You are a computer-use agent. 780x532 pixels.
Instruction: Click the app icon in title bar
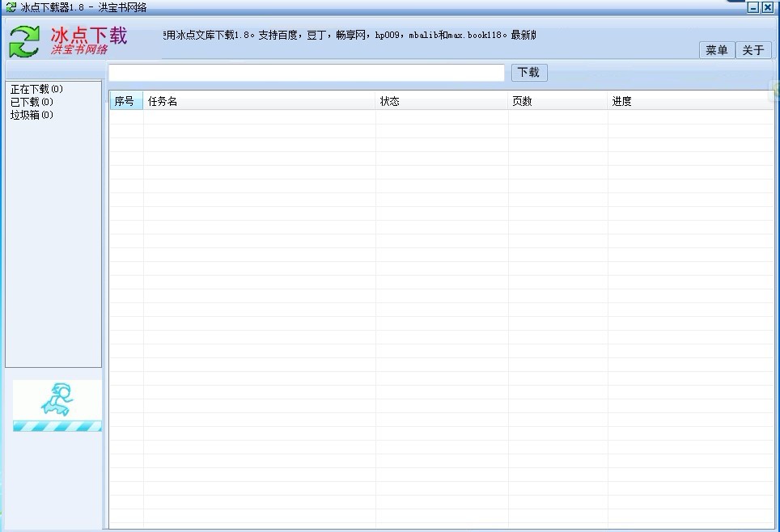pyautogui.click(x=11, y=6)
